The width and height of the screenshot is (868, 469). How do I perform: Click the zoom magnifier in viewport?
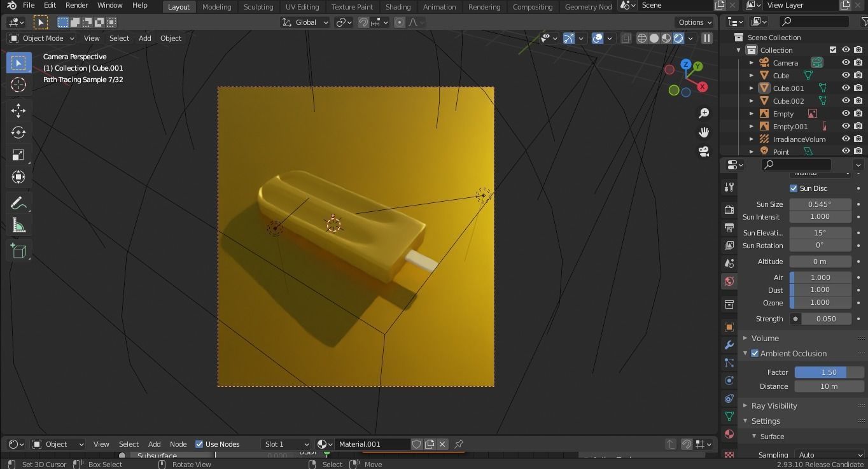[704, 113]
